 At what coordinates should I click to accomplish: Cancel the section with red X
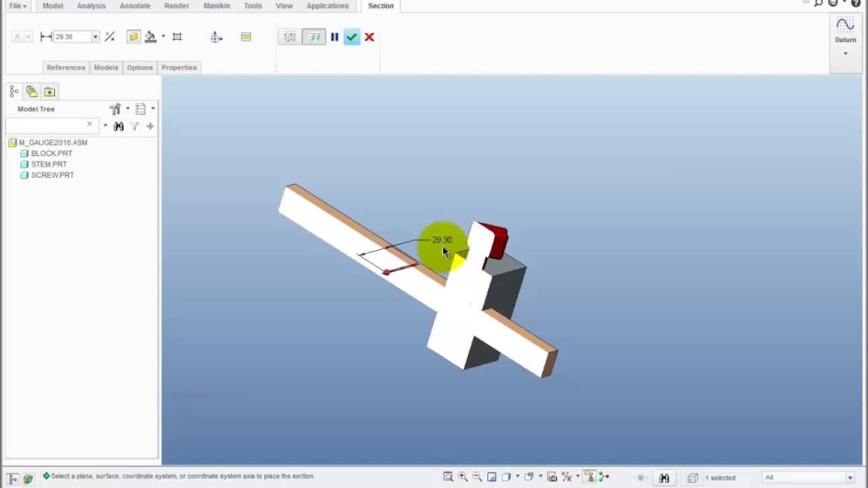coord(370,37)
